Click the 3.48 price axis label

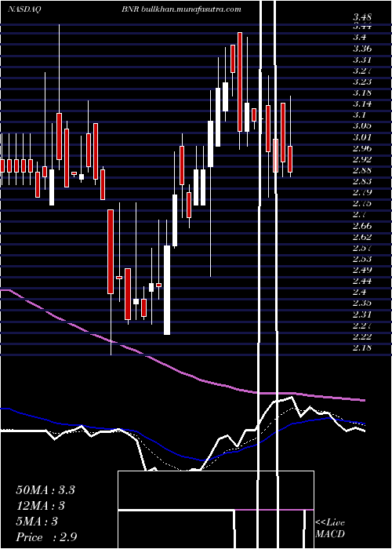tap(362, 16)
